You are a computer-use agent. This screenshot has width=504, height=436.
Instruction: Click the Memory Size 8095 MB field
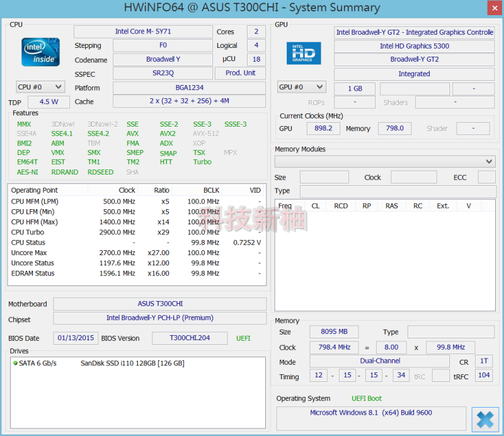[334, 332]
